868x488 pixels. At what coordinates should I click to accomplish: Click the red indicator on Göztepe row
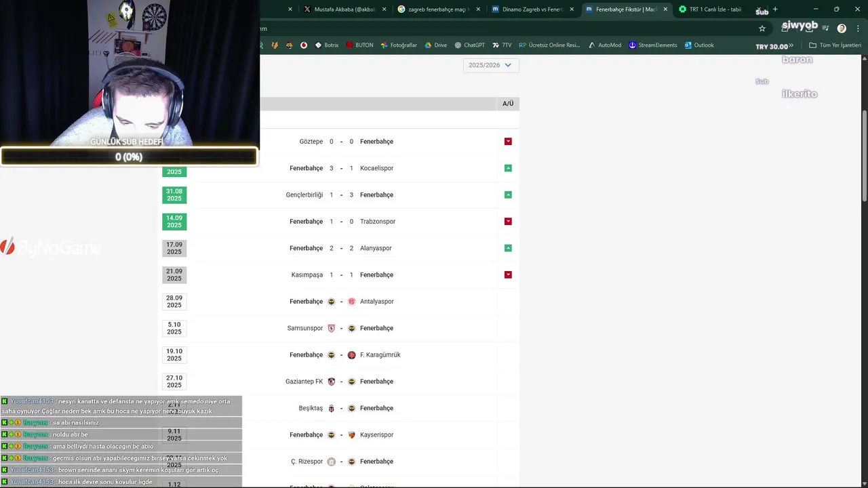click(508, 142)
